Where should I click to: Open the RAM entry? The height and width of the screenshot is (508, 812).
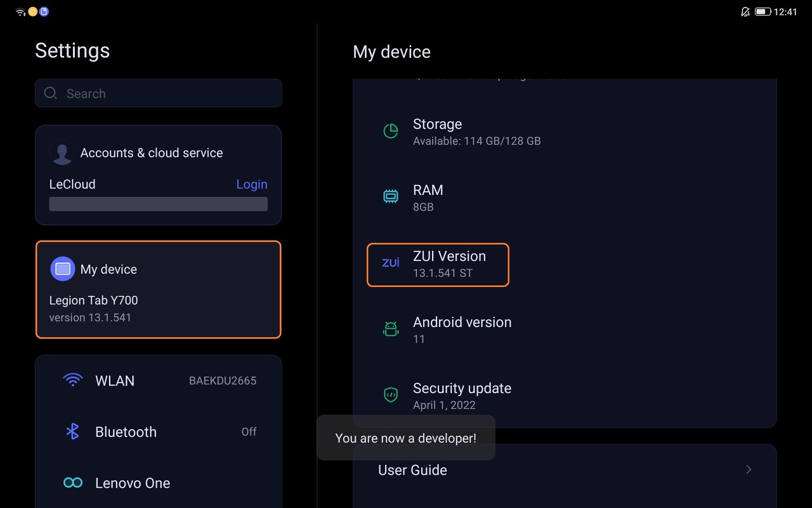(x=565, y=197)
